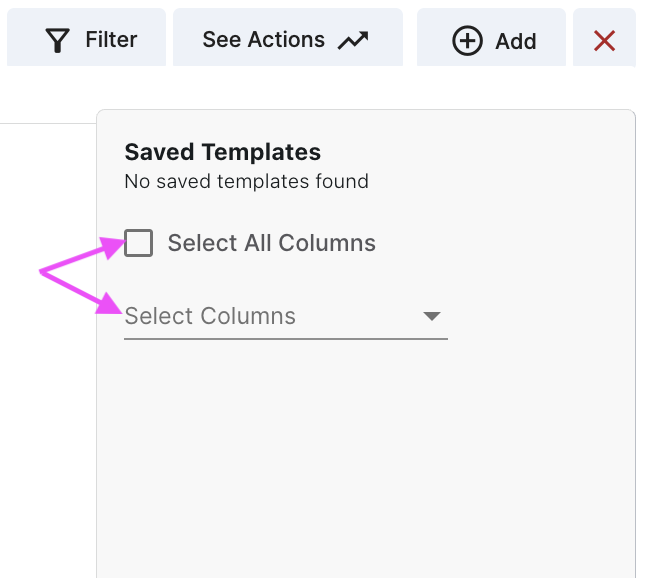This screenshot has height=578, width=646.
Task: Click the 'Select All Columns' label text
Action: click(x=271, y=243)
